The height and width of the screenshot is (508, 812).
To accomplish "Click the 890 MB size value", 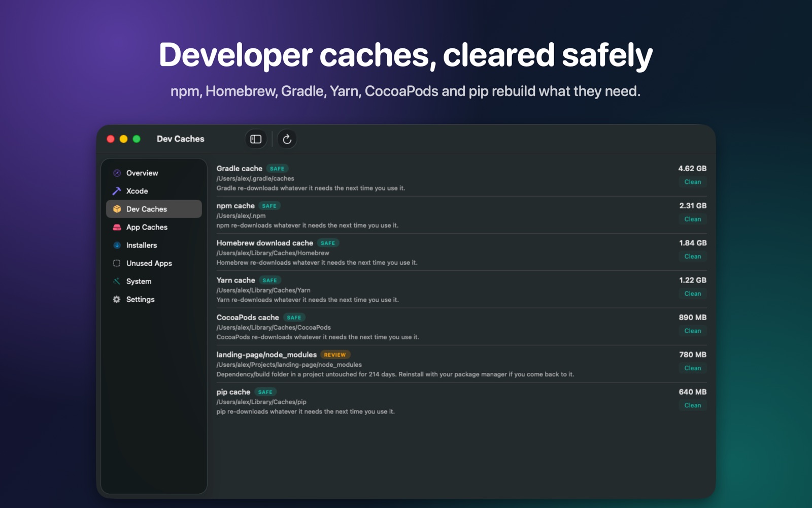I will click(x=693, y=317).
